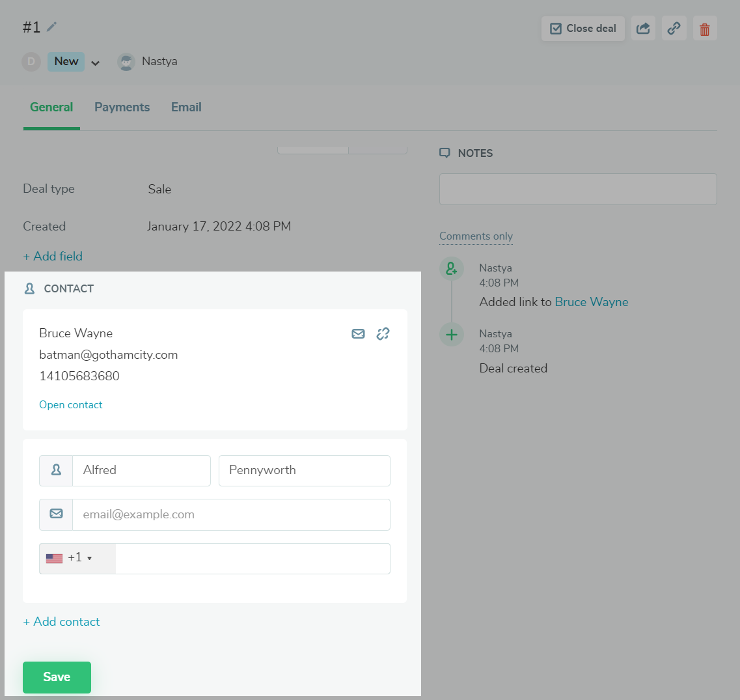This screenshot has height=700, width=740.
Task: Click the added-contact activity icon
Action: pos(451,269)
